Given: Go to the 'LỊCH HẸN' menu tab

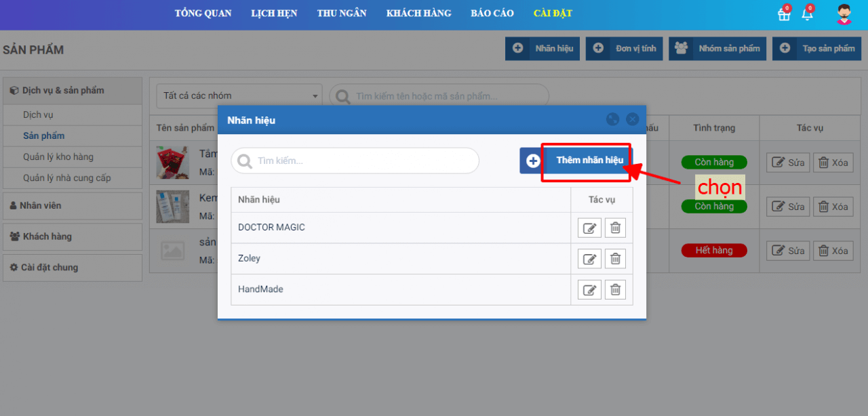Looking at the screenshot, I should (274, 14).
